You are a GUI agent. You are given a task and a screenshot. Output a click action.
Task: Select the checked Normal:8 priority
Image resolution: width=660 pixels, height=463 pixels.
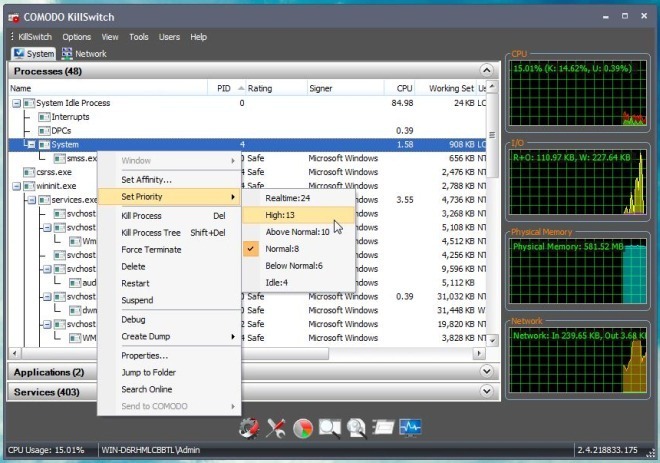point(298,249)
